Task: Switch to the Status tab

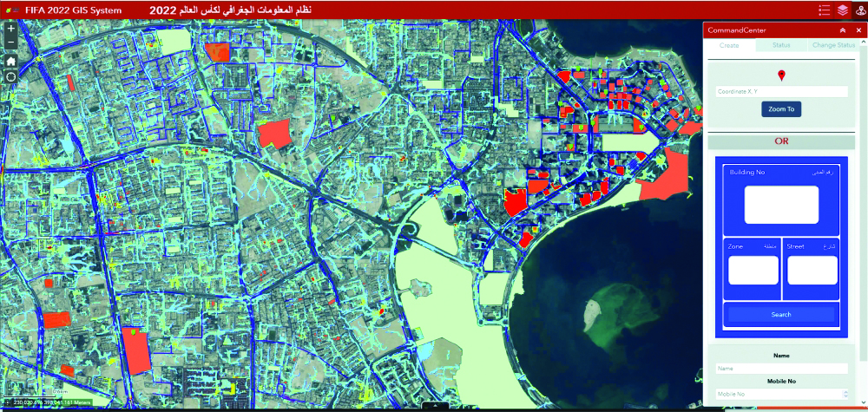Action: point(781,45)
